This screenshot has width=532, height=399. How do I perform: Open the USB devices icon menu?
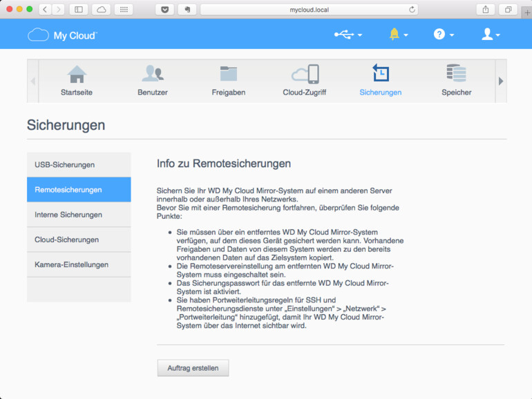click(x=348, y=35)
